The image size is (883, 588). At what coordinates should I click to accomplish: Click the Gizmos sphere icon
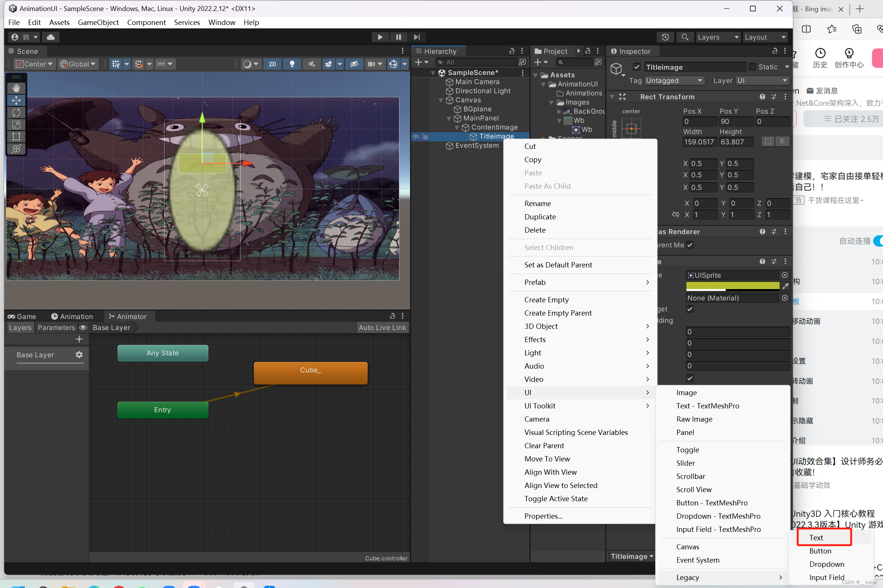[x=393, y=64]
